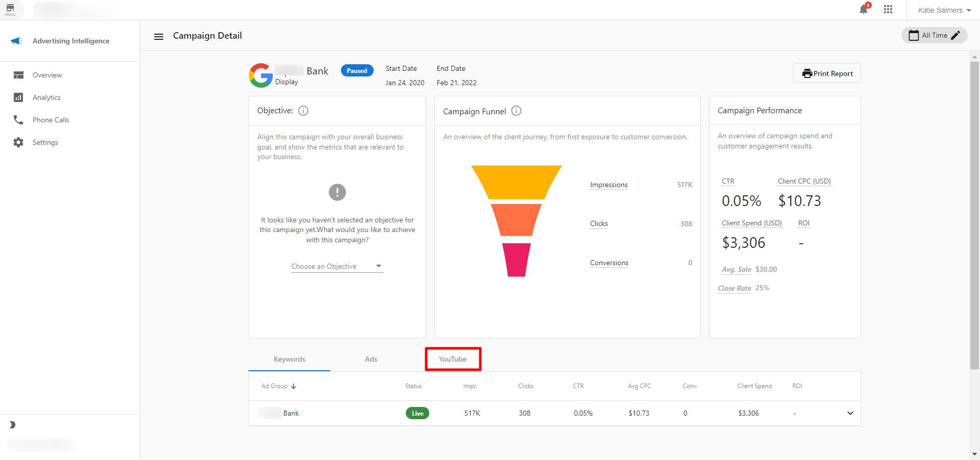Click the Advertising Intelligence megaphone icon
The height and width of the screenshot is (460, 980).
pos(16,41)
